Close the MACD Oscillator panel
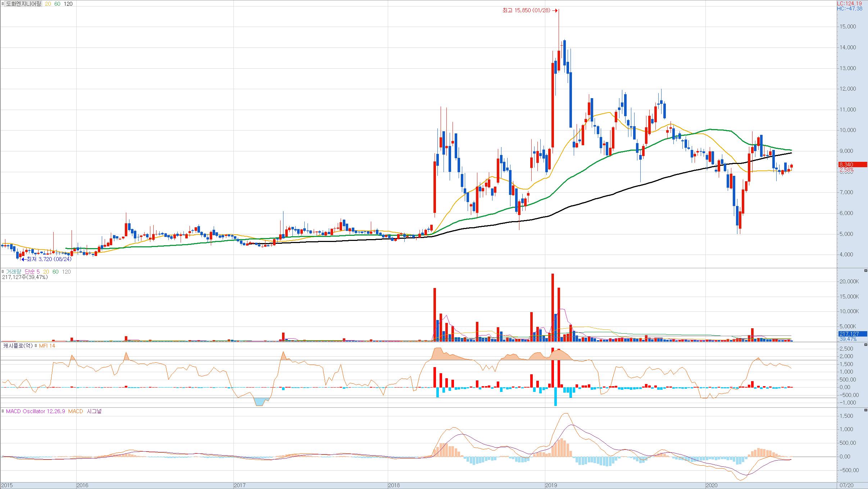This screenshot has width=868, height=489. pyautogui.click(x=865, y=410)
